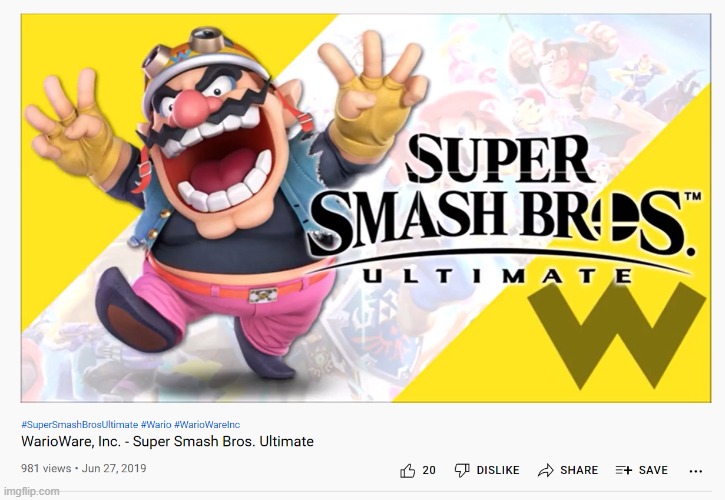Click the add-to-playlist save icon
Screen dimensions: 725x500
coord(624,470)
